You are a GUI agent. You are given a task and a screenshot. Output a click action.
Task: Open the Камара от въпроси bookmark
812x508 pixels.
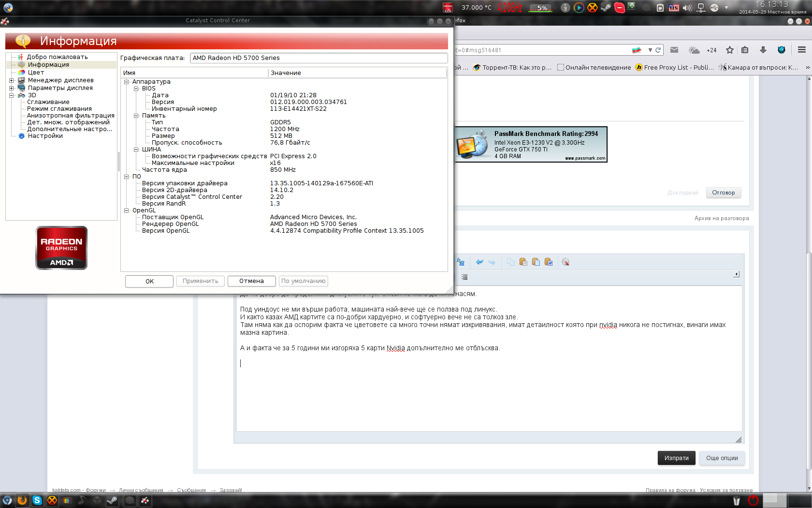pos(758,68)
